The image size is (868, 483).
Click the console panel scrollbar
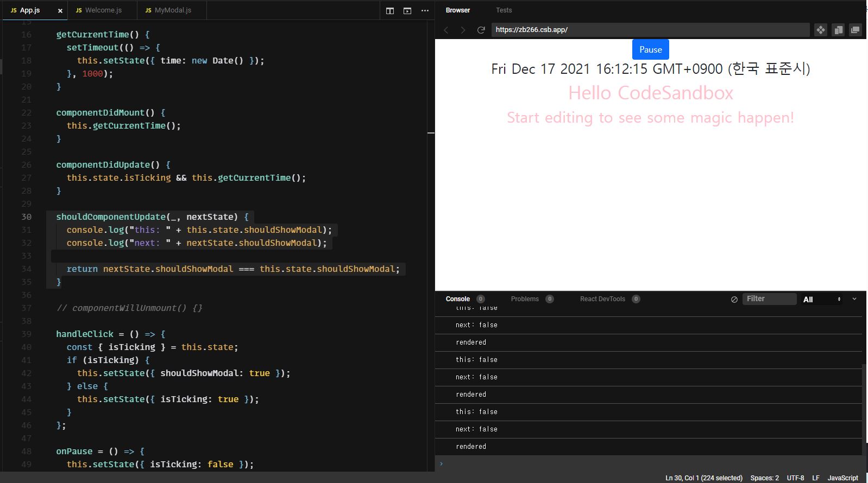865,410
